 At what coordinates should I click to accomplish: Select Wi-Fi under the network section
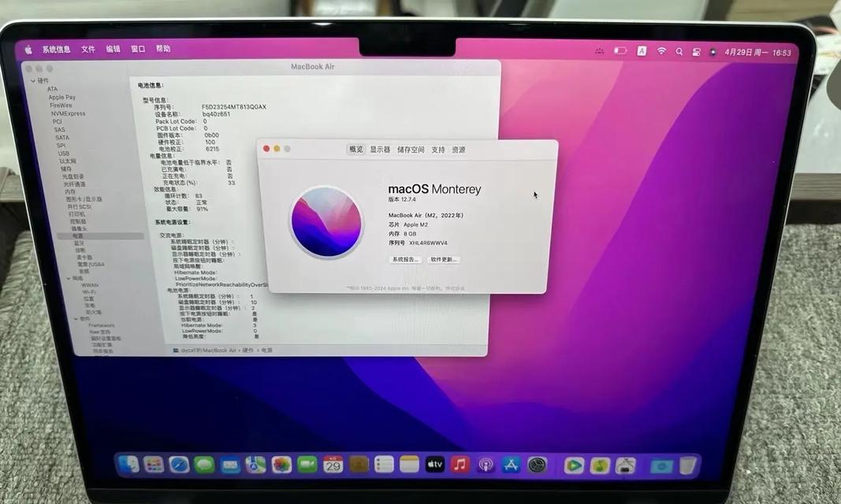click(89, 292)
